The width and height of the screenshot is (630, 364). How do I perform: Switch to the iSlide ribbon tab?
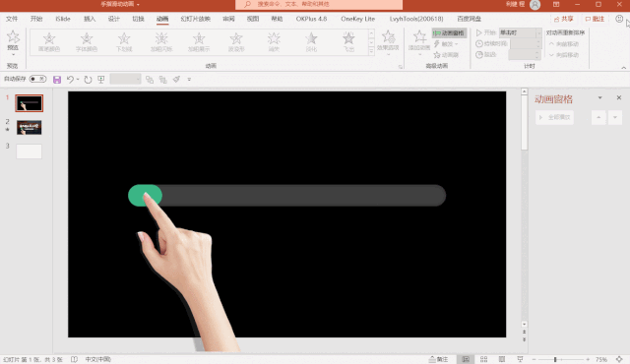(x=63, y=19)
